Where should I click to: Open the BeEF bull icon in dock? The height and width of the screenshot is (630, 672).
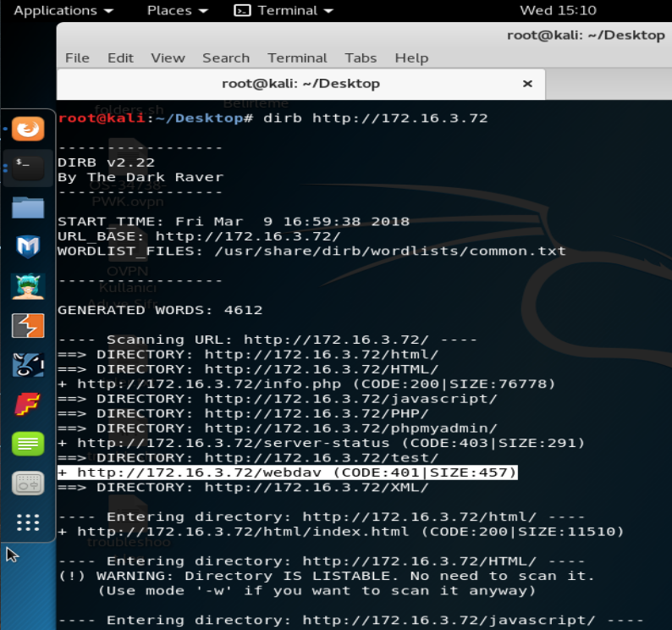pos(28,365)
